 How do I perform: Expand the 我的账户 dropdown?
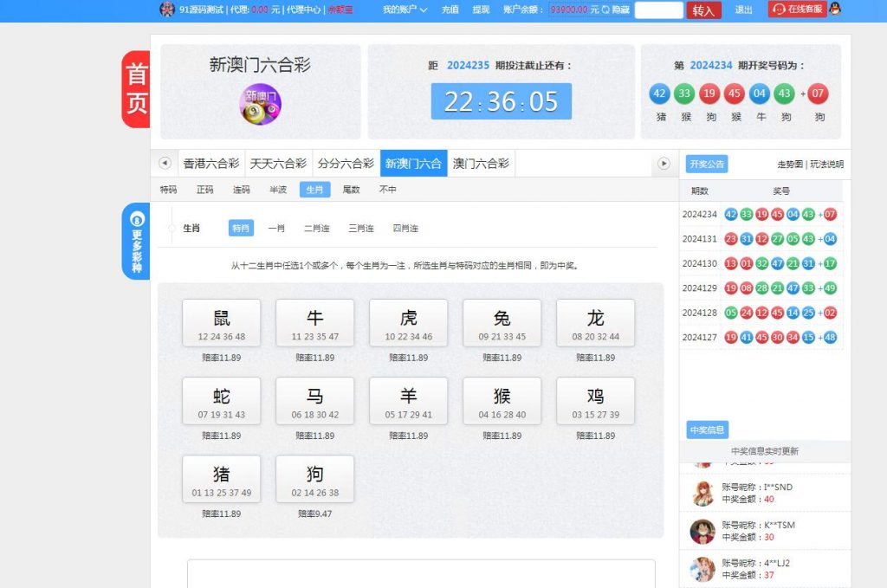click(x=405, y=10)
